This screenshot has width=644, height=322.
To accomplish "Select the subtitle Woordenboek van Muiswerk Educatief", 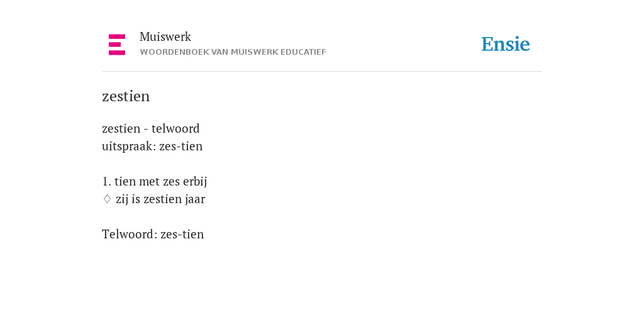I will (233, 53).
